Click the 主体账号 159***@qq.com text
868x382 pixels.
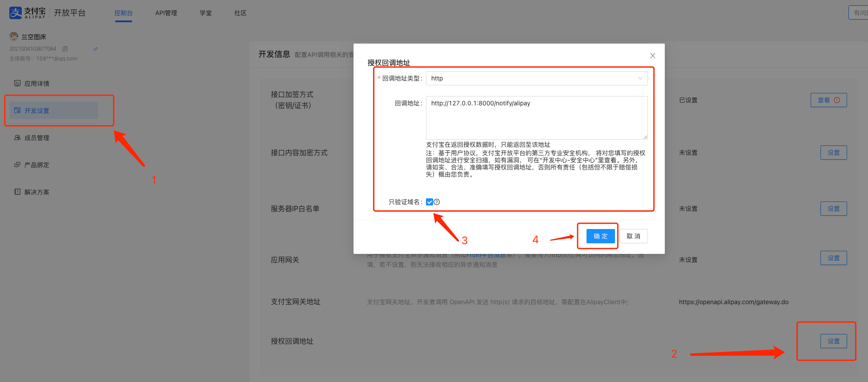click(x=43, y=59)
